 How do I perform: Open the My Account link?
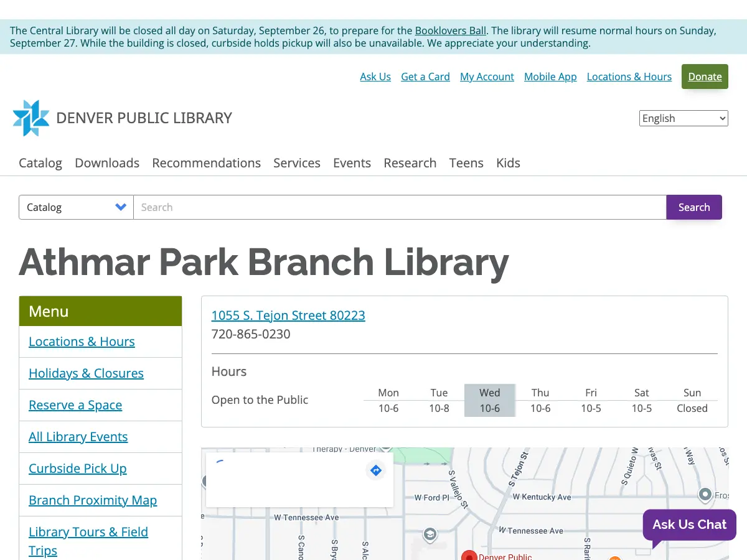click(x=487, y=77)
